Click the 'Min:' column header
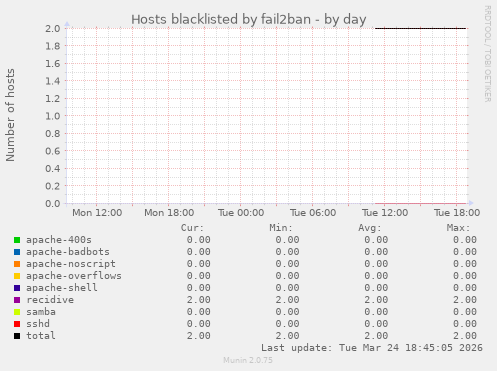This screenshot has width=497, height=371. tap(281, 228)
